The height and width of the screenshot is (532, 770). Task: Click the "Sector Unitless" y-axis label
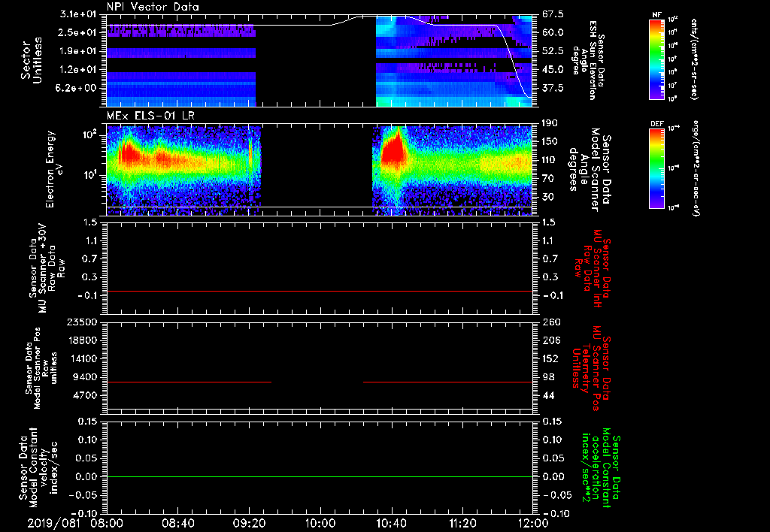32,60
